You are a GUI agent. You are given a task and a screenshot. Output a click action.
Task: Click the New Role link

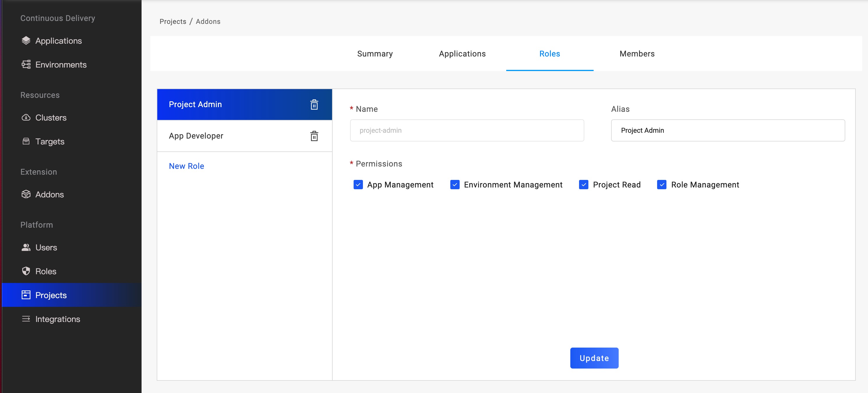(186, 166)
